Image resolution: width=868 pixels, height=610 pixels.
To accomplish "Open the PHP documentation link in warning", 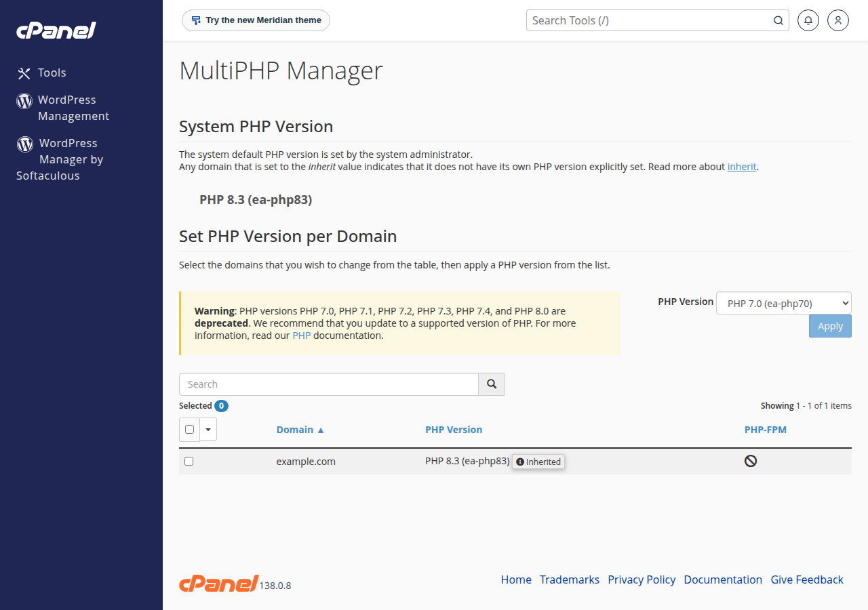I will 302,335.
